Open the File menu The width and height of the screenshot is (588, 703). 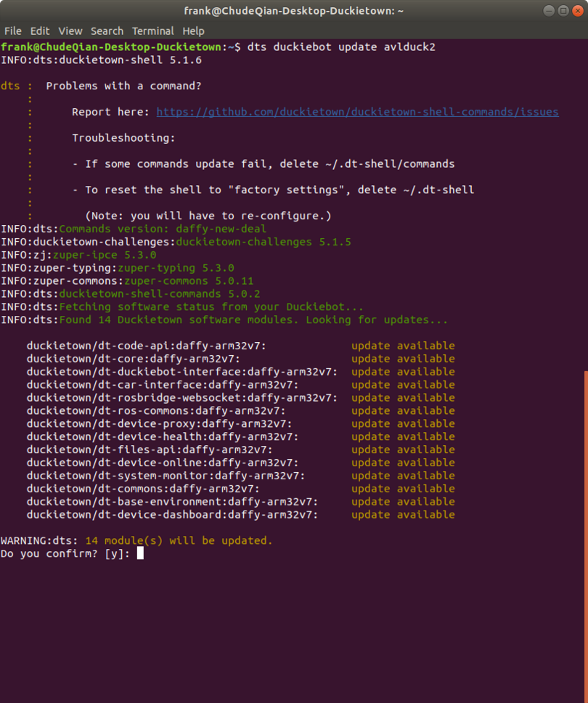(12, 31)
